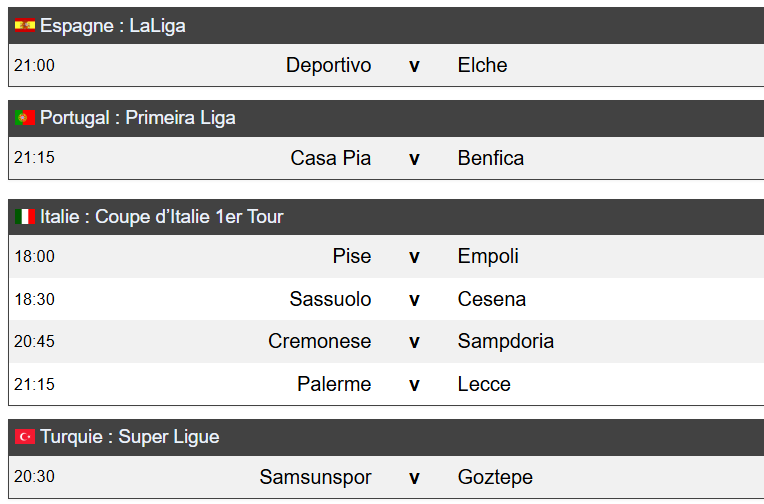
Task: Open the Samsunspor v Goztepe match
Action: (386, 477)
